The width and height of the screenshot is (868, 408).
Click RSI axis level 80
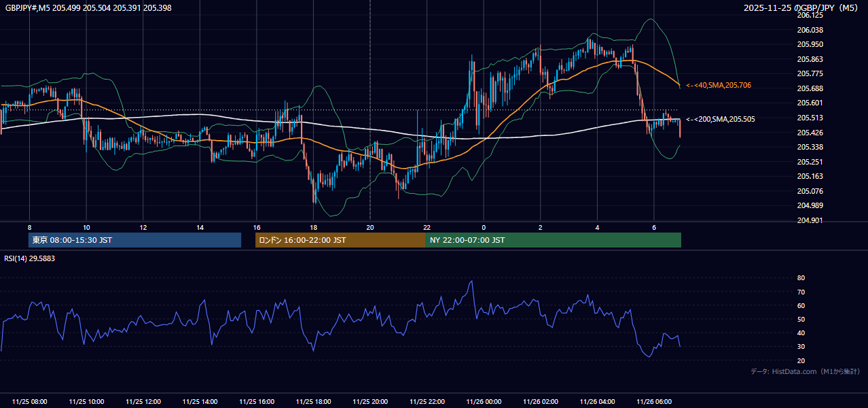tap(801, 278)
